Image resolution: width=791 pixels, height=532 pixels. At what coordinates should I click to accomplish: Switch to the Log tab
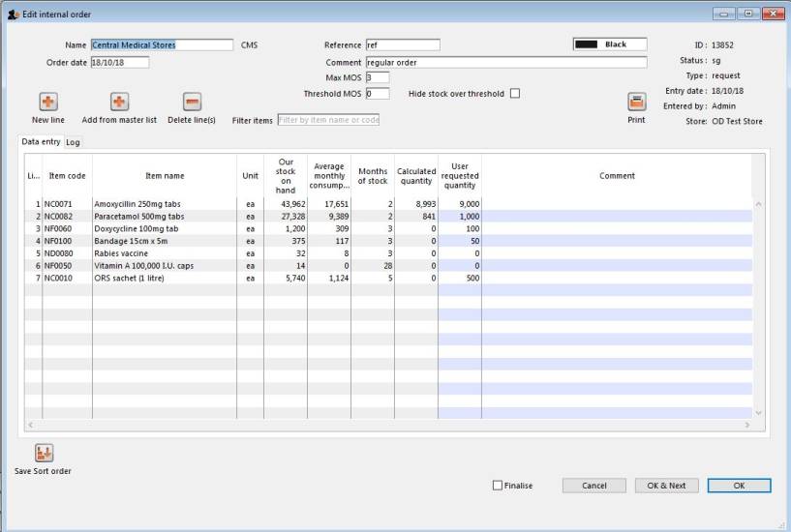point(74,142)
